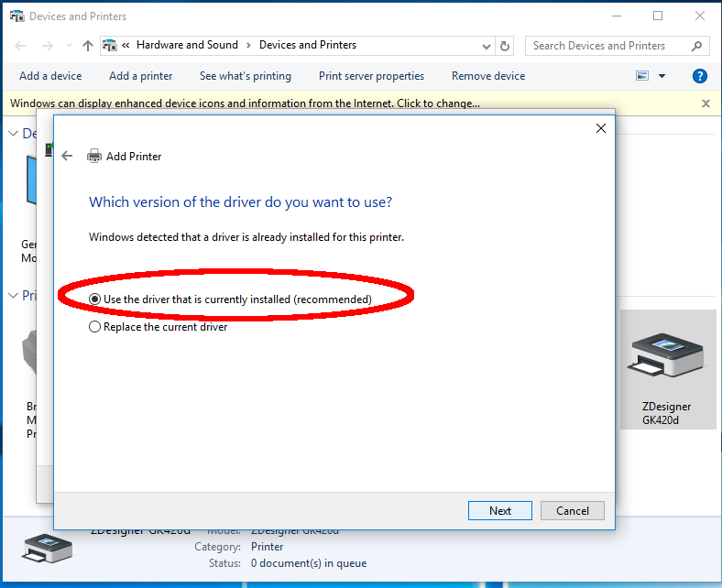Click Hardware and Sound breadcrumb
This screenshot has width=722, height=588.
188,45
